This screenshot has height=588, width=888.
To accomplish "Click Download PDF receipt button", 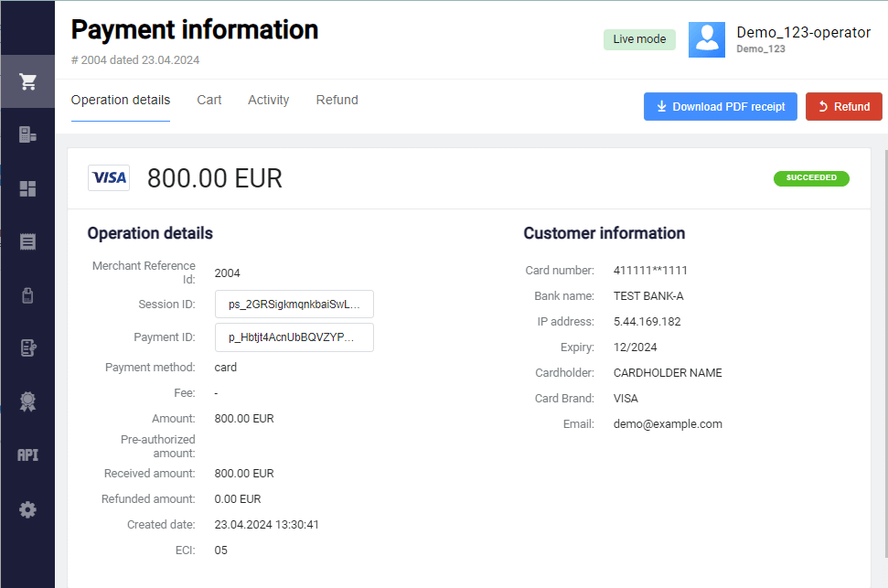I will (721, 107).
